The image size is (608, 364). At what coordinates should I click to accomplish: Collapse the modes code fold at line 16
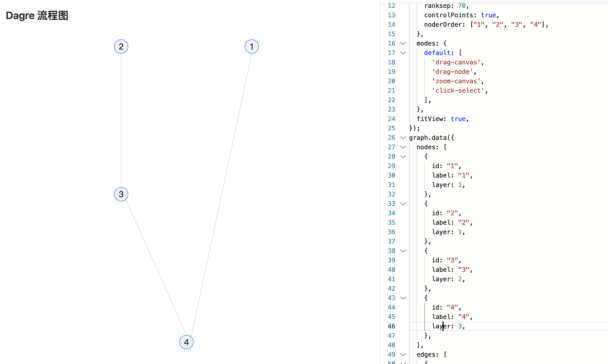click(403, 43)
